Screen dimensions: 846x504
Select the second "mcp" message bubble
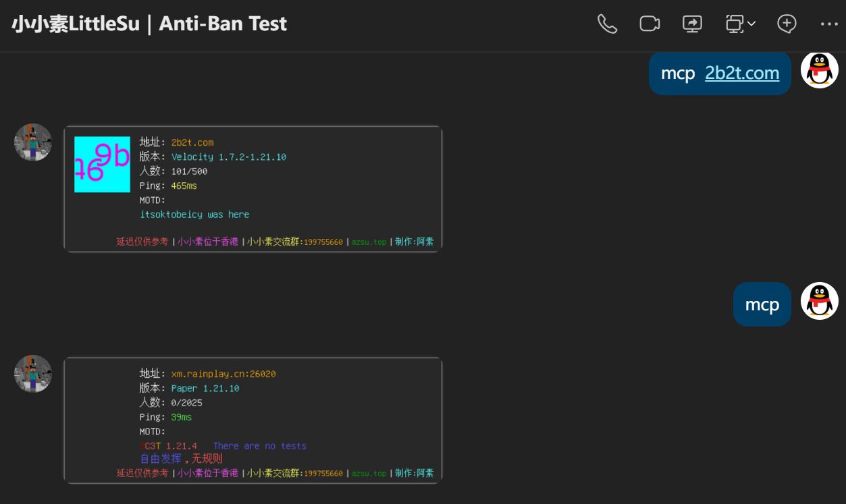coord(762,304)
